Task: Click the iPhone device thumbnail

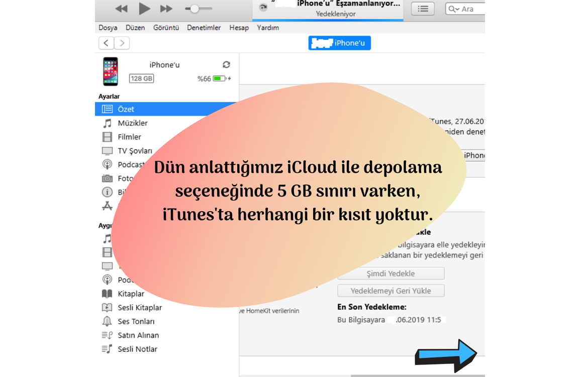Action: pos(111,71)
